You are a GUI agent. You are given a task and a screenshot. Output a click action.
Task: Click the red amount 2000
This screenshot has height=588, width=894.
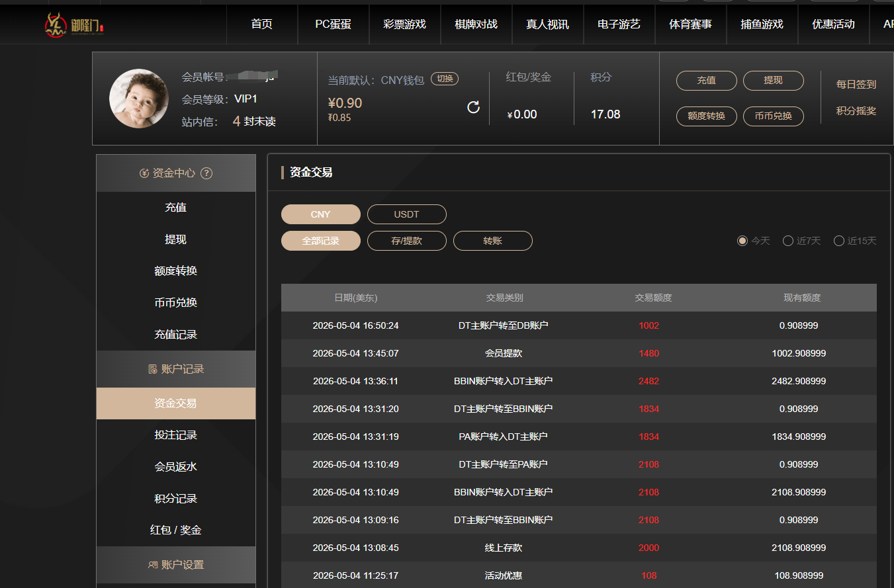coord(649,548)
